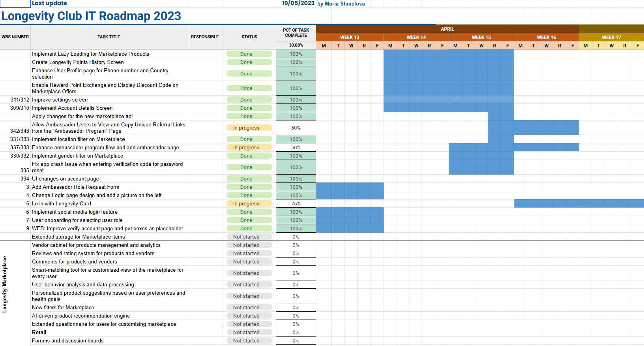Image resolution: width=644 pixels, height=346 pixels.
Task: Click the STATUS column header
Action: tap(249, 37)
